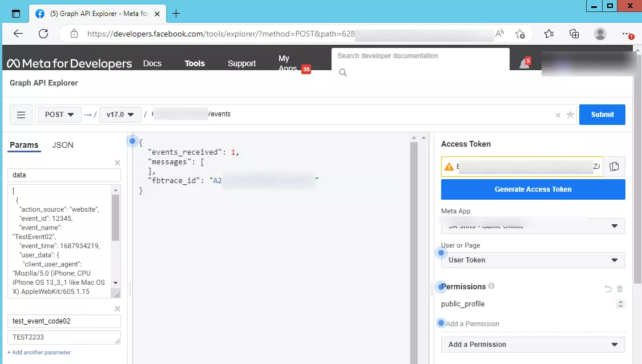Copy the access token

(x=614, y=166)
